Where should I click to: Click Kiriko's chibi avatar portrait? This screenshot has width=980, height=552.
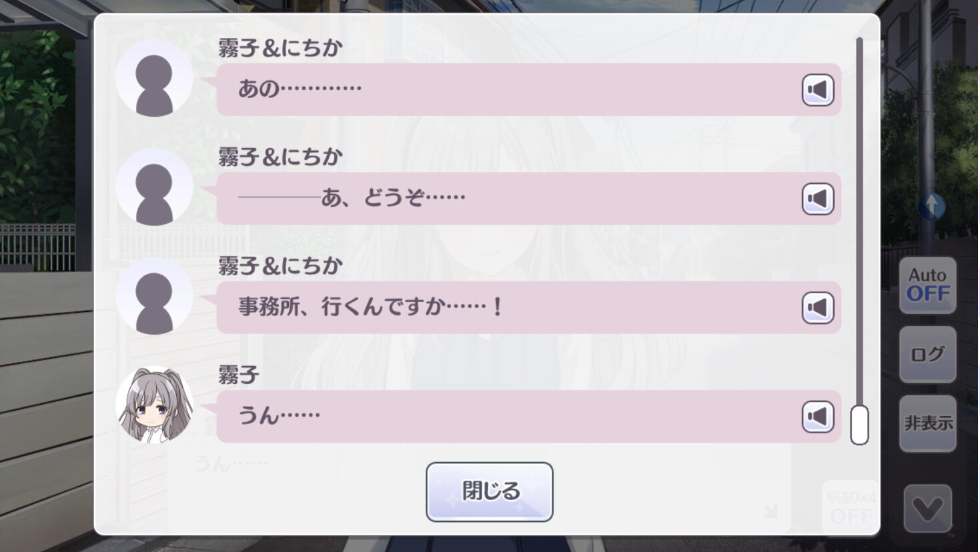pos(154,405)
